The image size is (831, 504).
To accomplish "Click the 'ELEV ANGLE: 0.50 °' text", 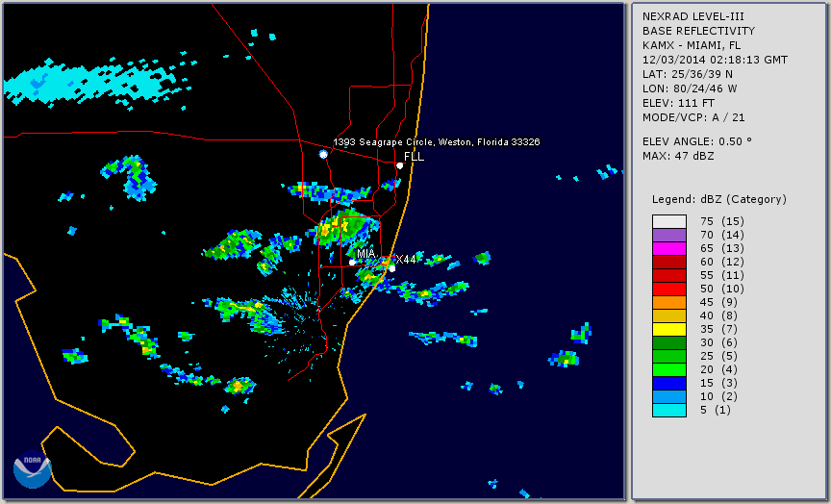I will point(697,141).
